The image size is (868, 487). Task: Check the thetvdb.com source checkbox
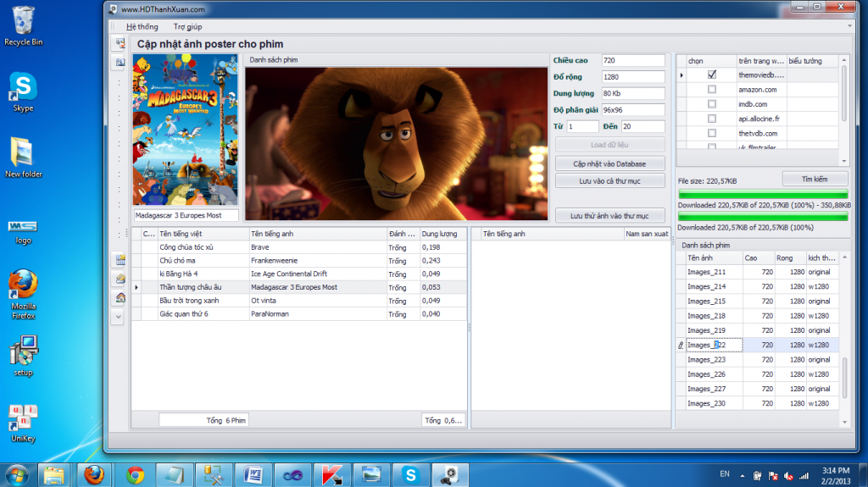click(x=712, y=133)
